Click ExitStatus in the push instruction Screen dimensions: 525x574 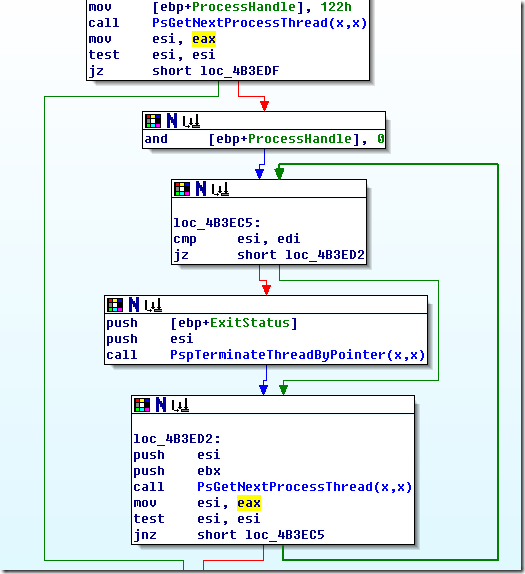click(x=250, y=323)
